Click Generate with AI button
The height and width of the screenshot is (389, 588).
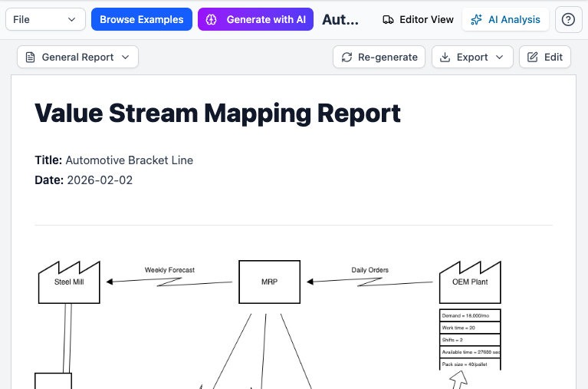point(255,19)
